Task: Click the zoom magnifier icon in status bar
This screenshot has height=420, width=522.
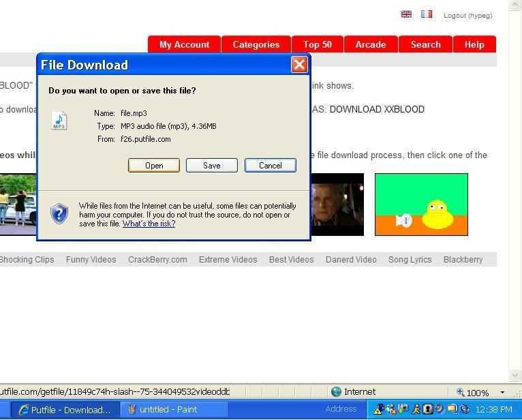Action: 461,392
